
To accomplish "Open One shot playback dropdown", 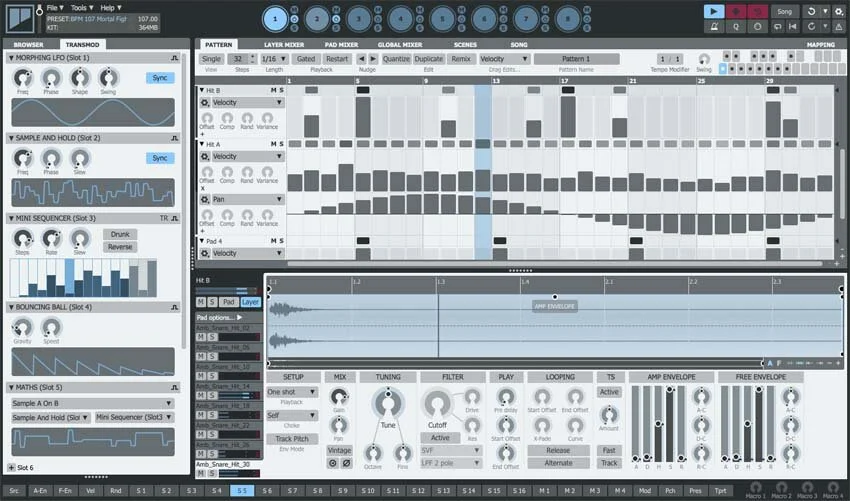I will pyautogui.click(x=292, y=391).
